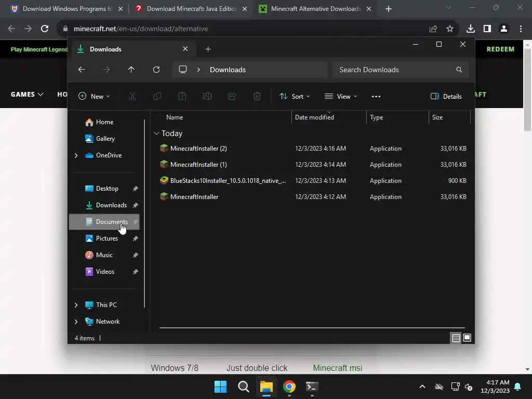Sort by Date modified column header
The image size is (532, 399).
[314, 117]
